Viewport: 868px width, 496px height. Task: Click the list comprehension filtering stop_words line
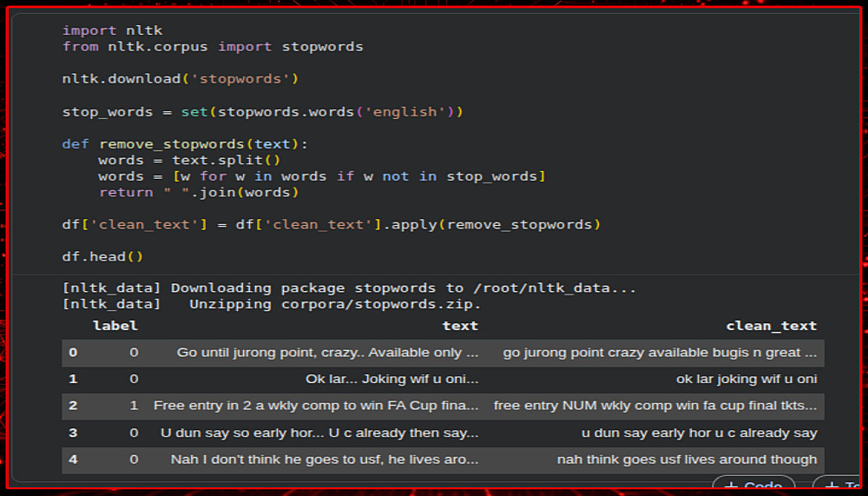(322, 176)
